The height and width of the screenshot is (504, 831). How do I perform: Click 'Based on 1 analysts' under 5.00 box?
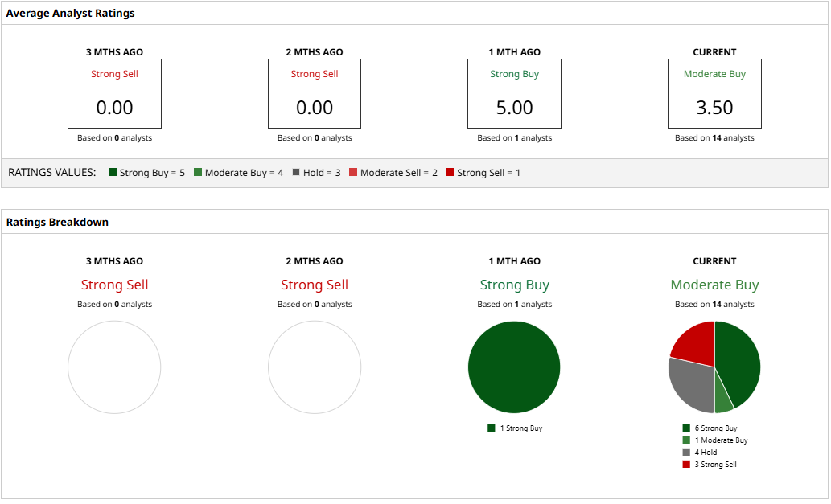click(x=514, y=137)
